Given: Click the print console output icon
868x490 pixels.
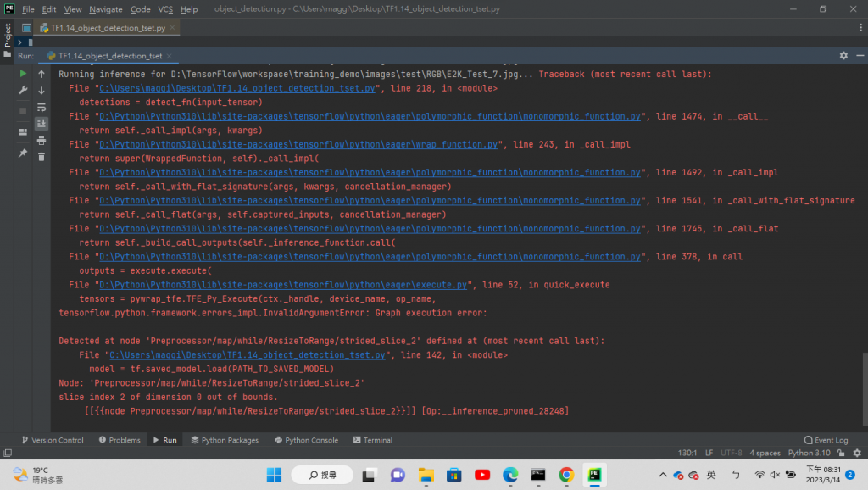Looking at the screenshot, I should [42, 141].
